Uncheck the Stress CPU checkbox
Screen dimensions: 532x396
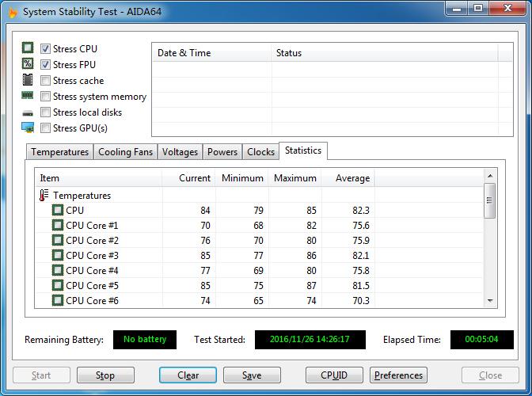coord(46,49)
